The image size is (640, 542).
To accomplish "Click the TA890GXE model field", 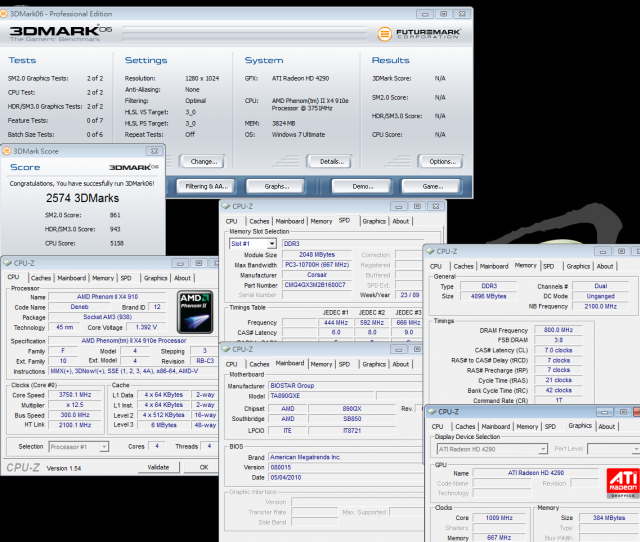I will pyautogui.click(x=321, y=396).
